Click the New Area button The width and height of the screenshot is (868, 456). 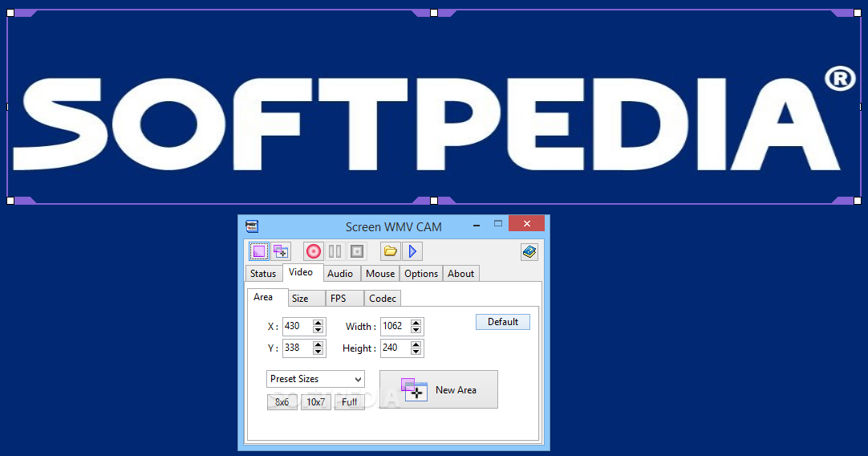click(x=439, y=389)
